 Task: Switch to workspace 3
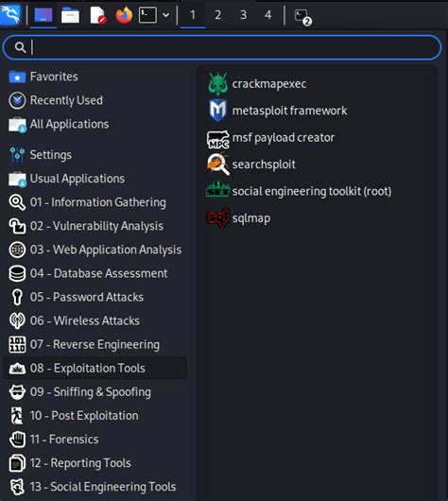(243, 15)
